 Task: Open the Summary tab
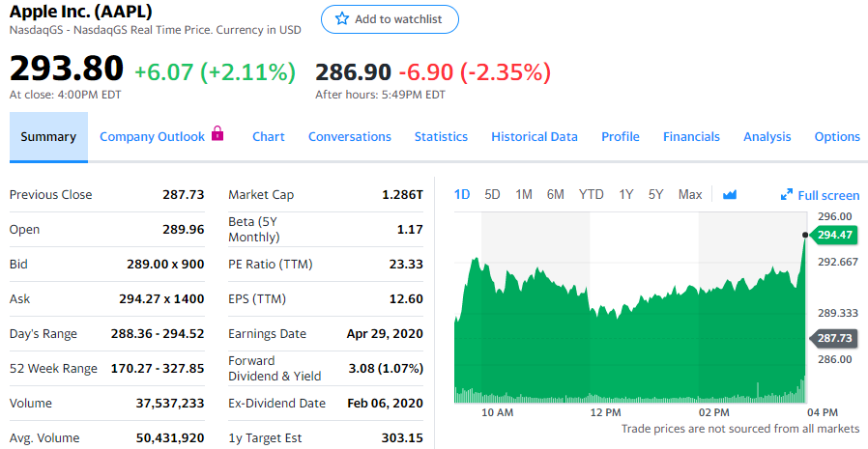(x=48, y=137)
